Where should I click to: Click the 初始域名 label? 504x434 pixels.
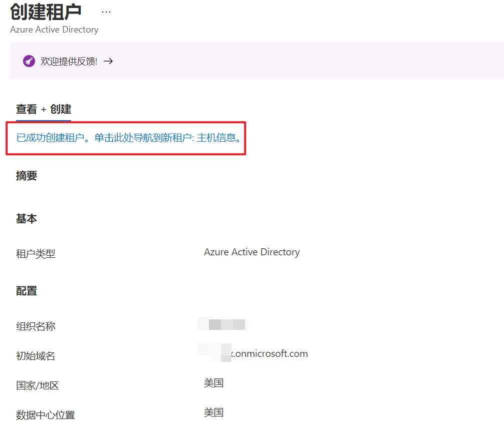[x=36, y=356]
